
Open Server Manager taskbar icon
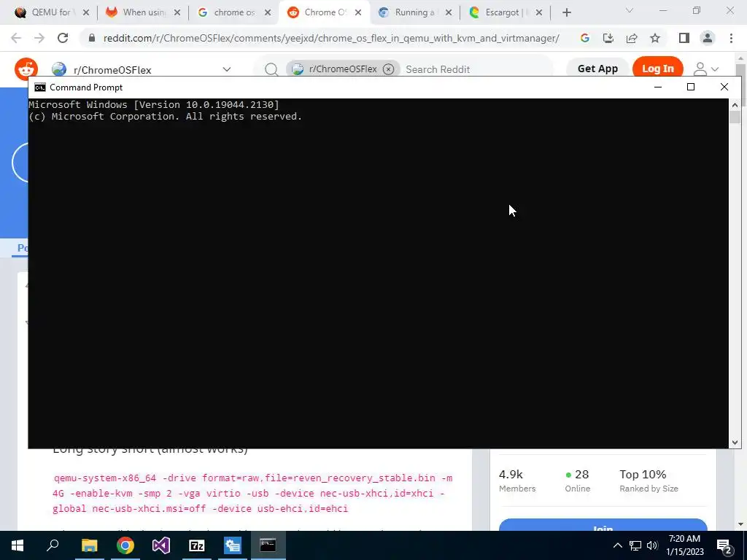pos(233,545)
